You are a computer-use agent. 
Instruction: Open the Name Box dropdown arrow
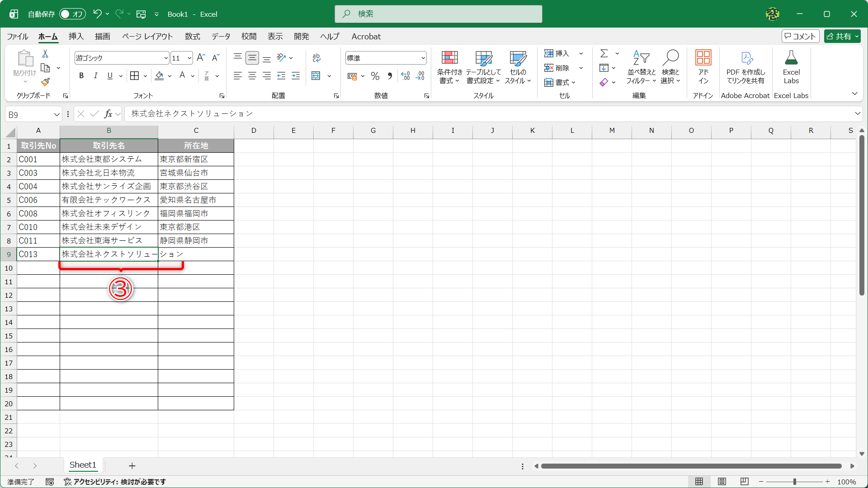click(57, 115)
